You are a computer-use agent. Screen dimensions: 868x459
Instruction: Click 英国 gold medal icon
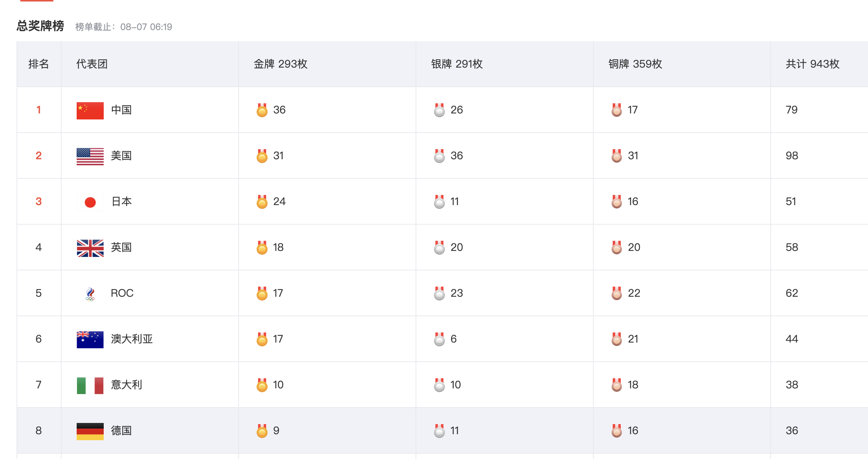click(262, 248)
